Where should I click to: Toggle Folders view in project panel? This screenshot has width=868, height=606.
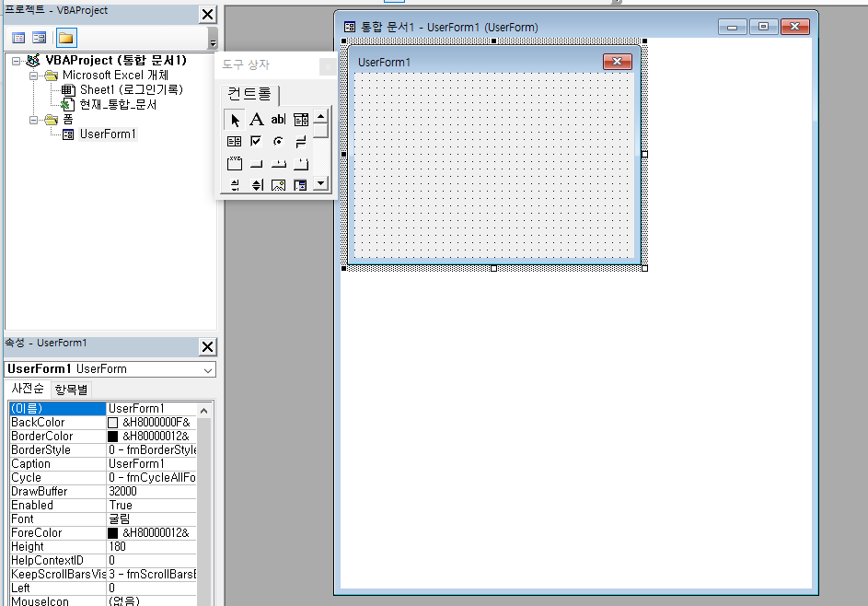66,38
